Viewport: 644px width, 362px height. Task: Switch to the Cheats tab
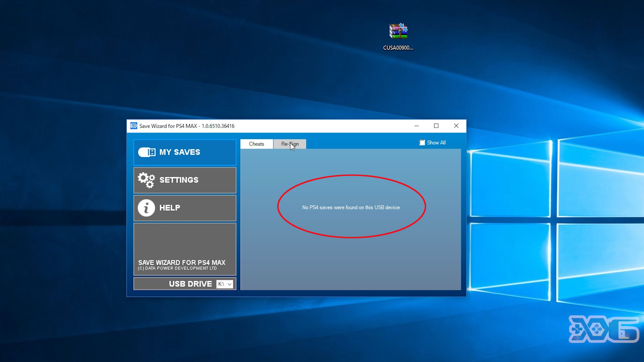coord(257,144)
